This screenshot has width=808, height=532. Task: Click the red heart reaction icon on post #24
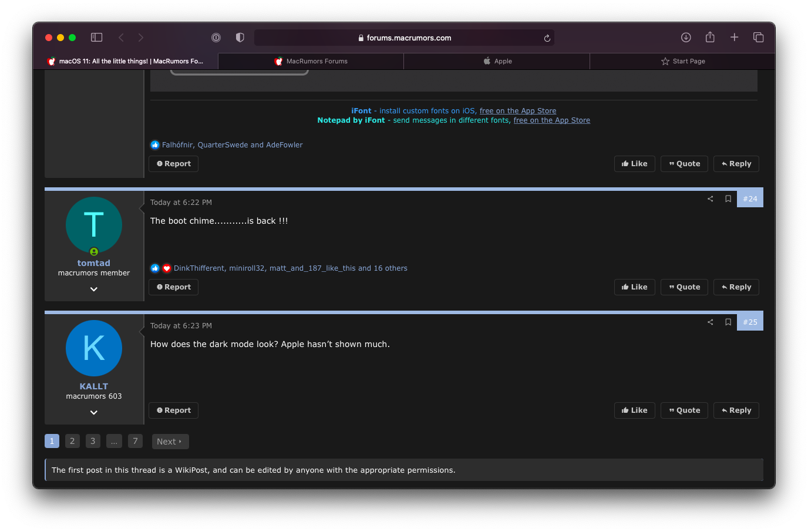click(x=167, y=268)
